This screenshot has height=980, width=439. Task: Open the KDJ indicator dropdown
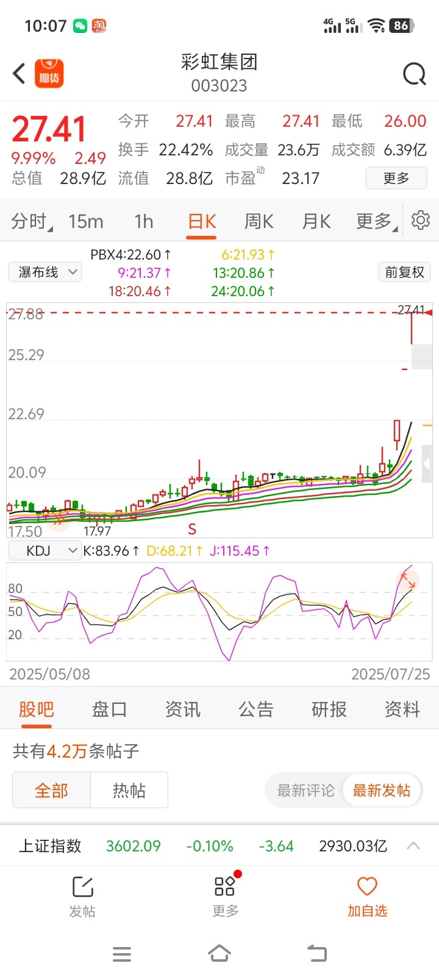click(x=45, y=551)
